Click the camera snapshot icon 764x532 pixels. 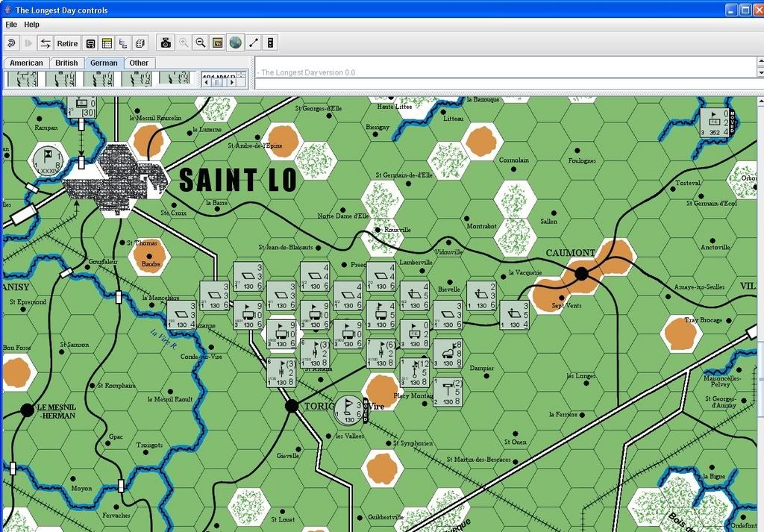pos(166,43)
